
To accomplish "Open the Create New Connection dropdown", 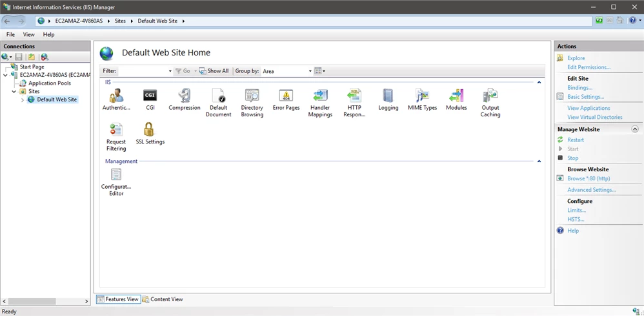I will (x=6, y=58).
